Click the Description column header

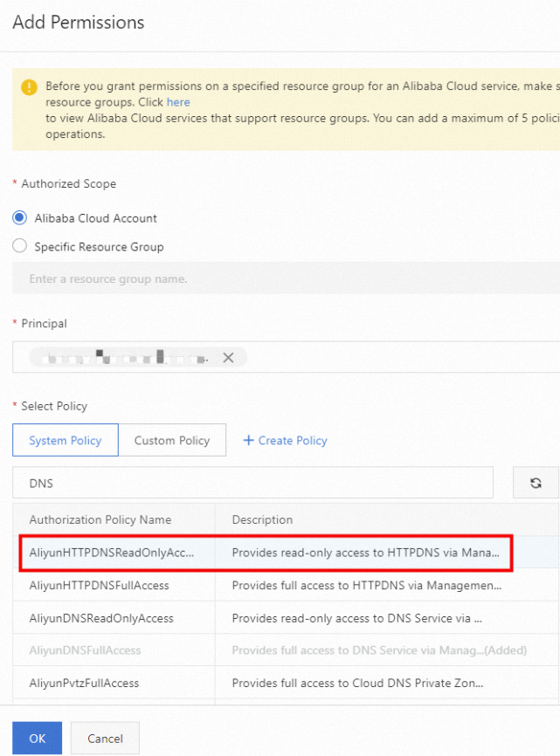click(x=262, y=519)
